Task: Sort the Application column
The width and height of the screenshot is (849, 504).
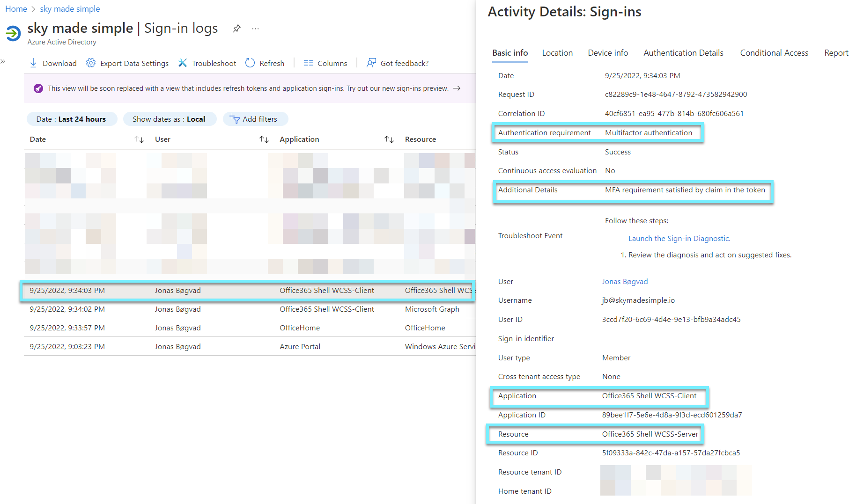Action: coord(389,139)
